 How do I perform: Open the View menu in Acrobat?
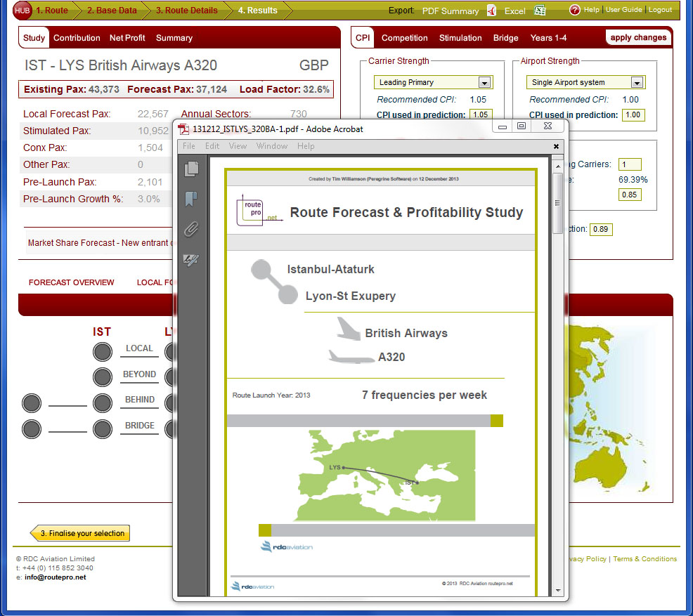(x=238, y=146)
